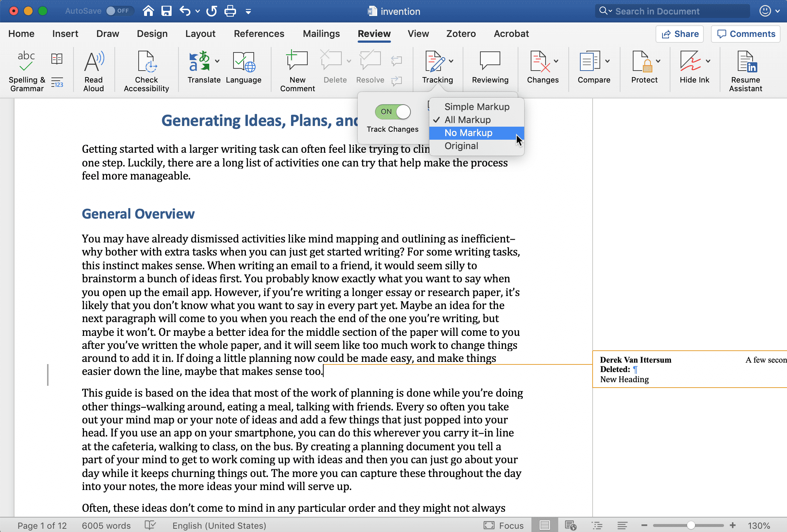Print the document via printer icon
The height and width of the screenshot is (532, 787).
[x=230, y=11]
